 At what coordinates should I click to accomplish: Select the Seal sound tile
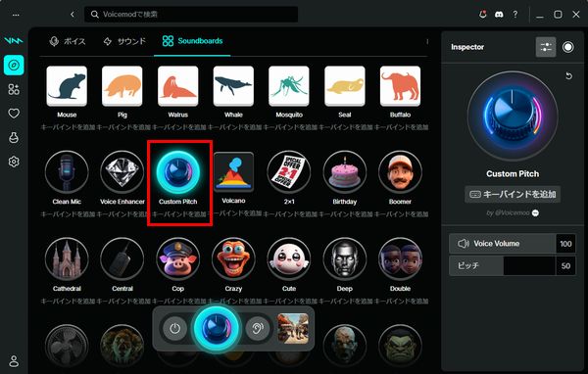coord(345,86)
